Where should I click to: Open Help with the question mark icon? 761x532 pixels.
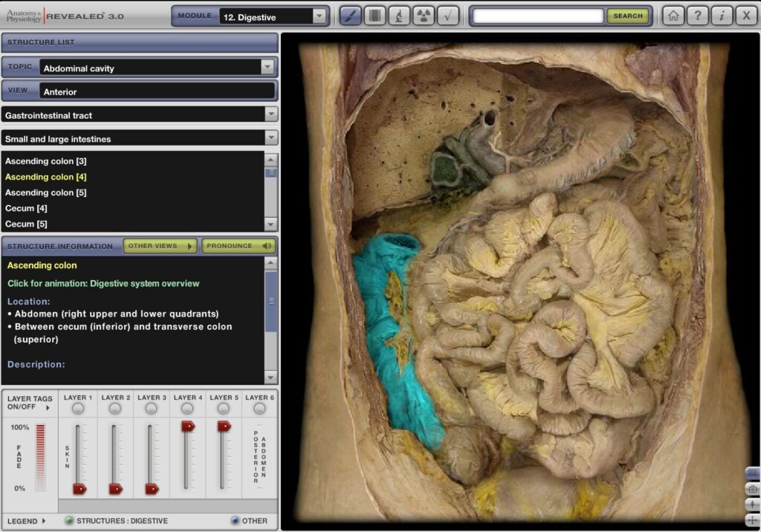(697, 16)
